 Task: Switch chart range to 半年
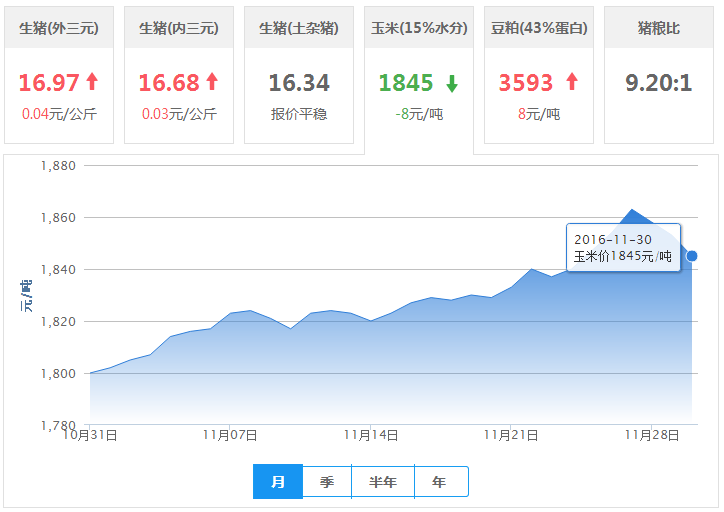click(x=383, y=482)
